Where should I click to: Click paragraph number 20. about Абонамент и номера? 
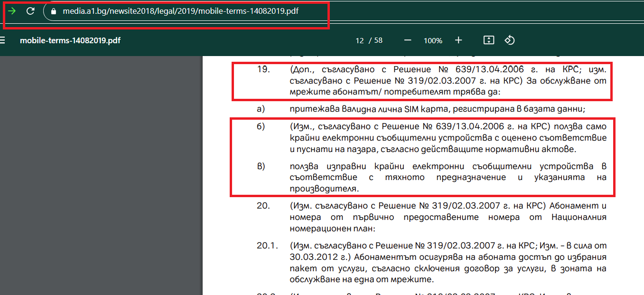point(263,206)
